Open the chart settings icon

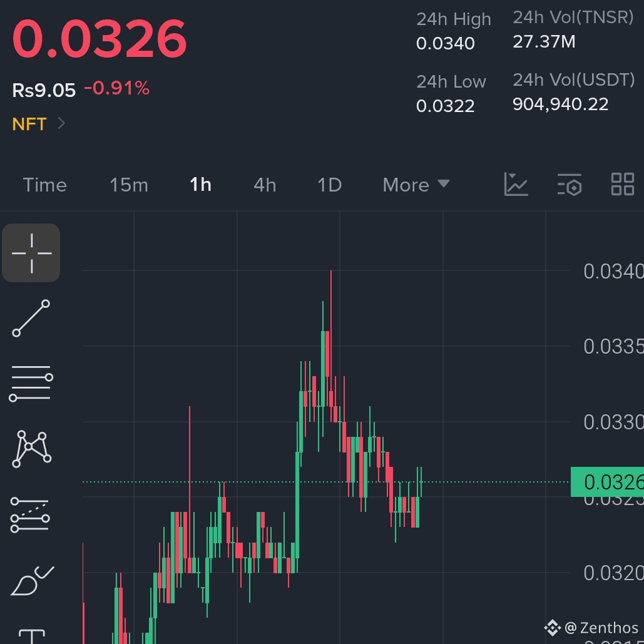click(570, 185)
